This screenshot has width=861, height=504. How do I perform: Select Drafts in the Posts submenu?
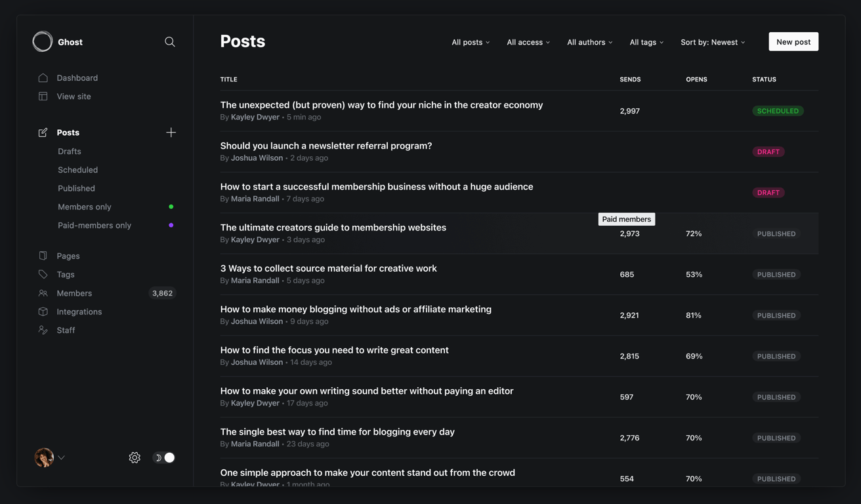point(70,151)
